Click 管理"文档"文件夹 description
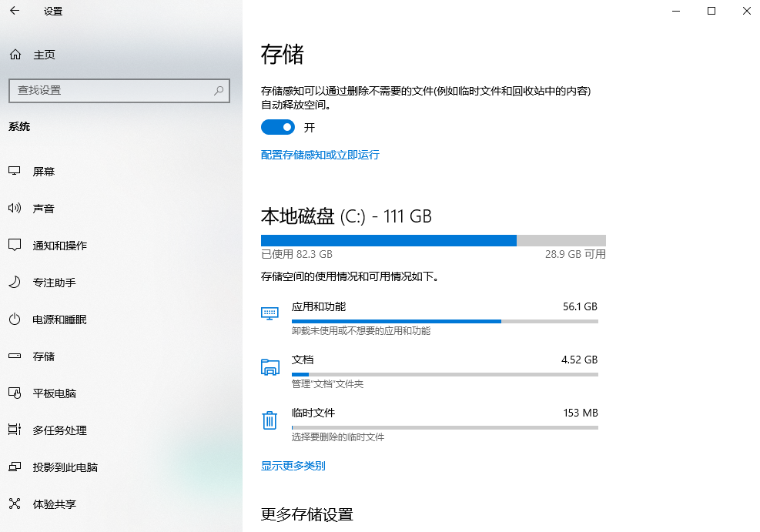760x532 pixels. [x=327, y=384]
